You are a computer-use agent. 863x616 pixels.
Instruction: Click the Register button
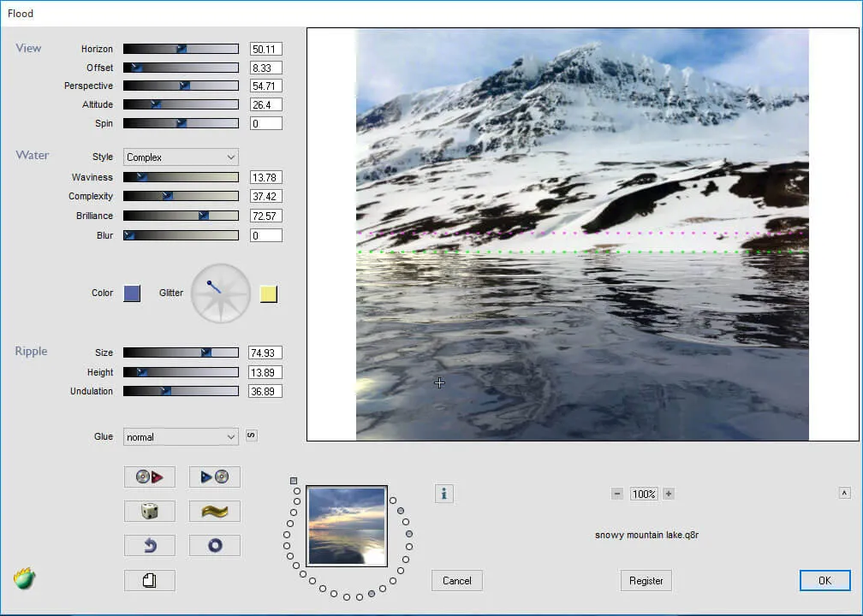[646, 580]
